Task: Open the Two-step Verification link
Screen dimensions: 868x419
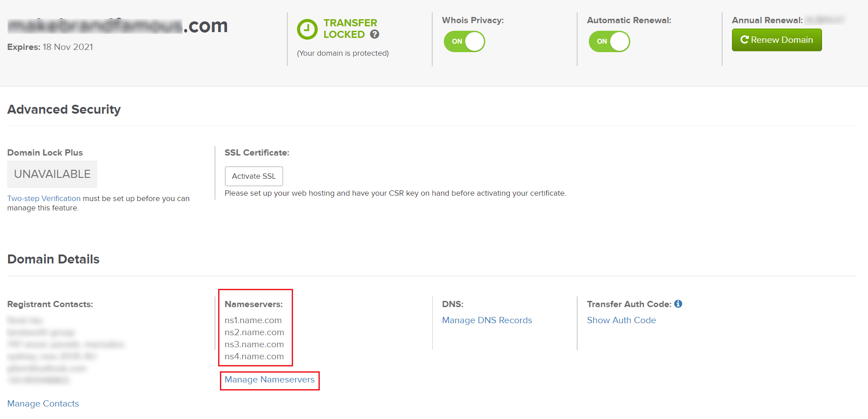Action: tap(44, 198)
